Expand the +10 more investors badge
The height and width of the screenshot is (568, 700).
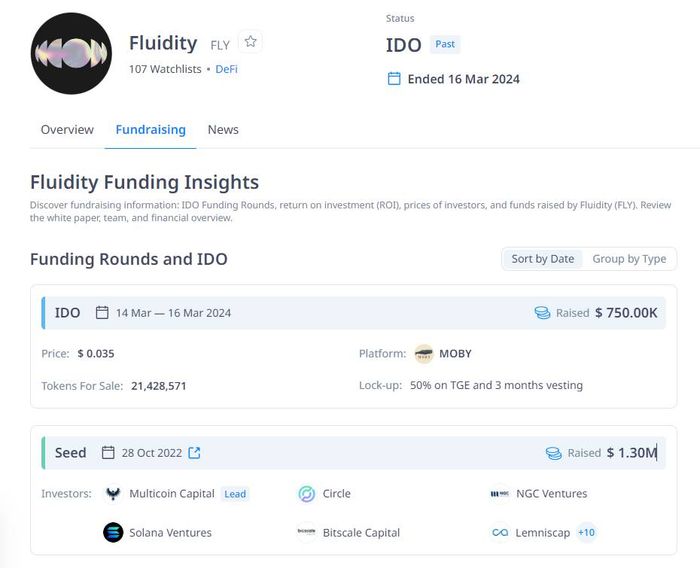point(586,532)
